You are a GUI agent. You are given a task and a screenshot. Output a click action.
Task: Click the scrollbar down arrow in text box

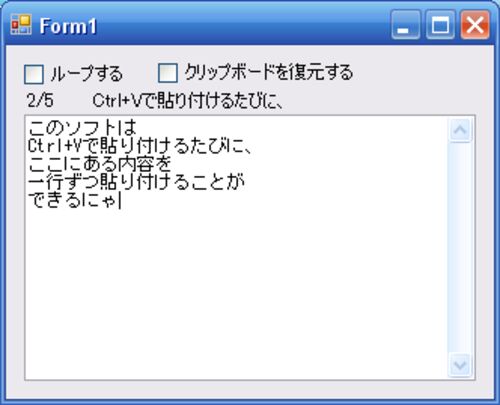(460, 365)
